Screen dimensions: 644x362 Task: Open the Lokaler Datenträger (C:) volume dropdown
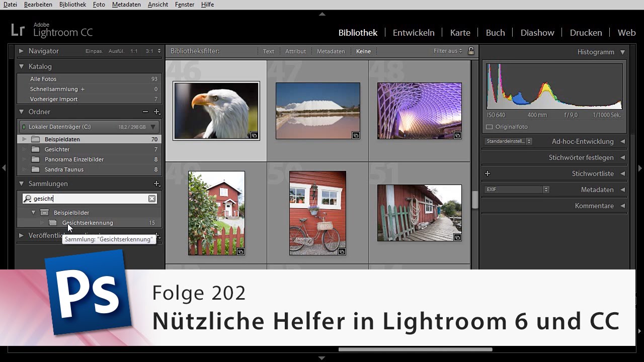pos(153,127)
